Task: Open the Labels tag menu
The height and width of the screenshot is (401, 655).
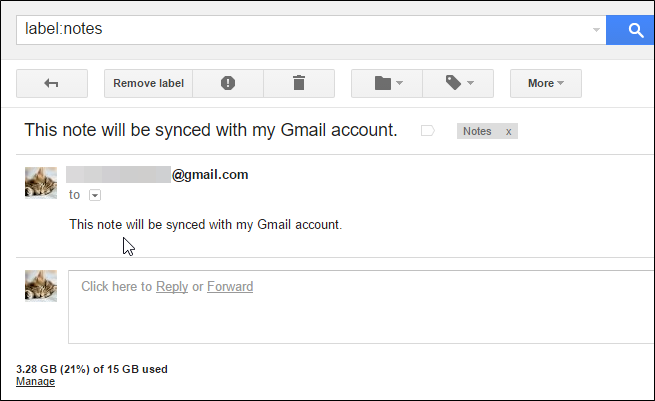Action: tap(459, 83)
